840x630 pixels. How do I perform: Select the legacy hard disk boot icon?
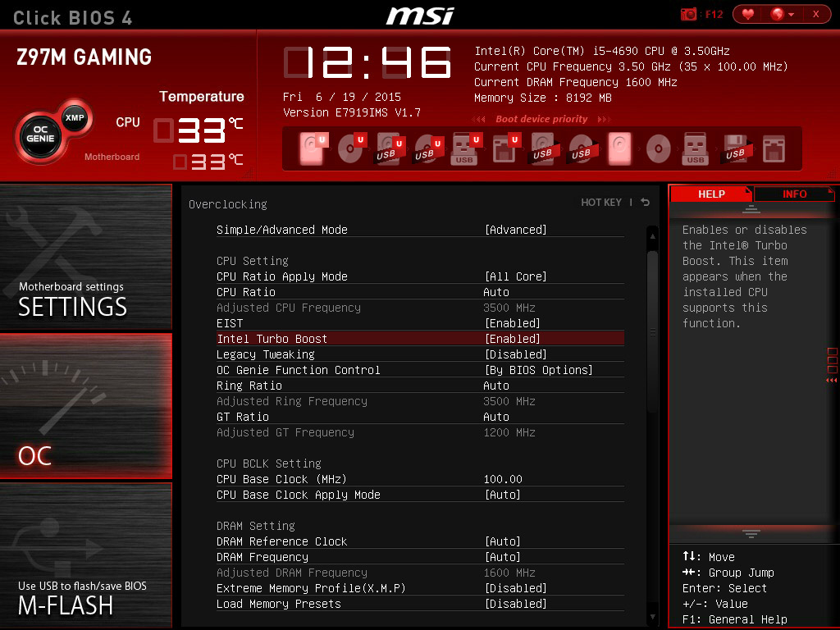click(620, 148)
